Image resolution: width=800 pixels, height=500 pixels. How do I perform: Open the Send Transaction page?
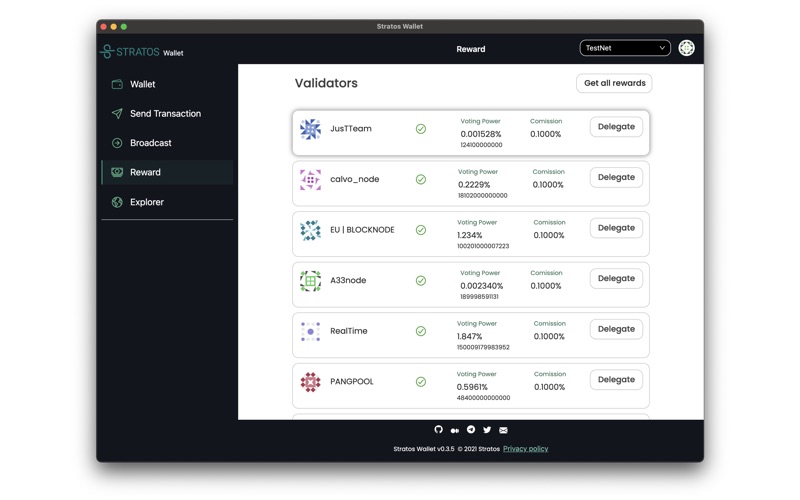[167, 113]
